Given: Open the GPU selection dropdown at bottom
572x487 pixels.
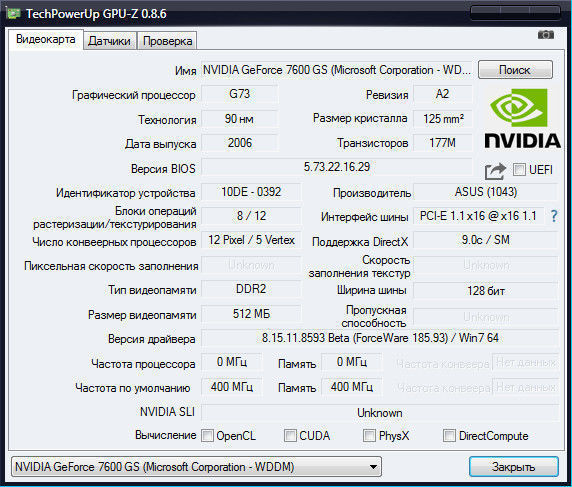Looking at the screenshot, I should tap(197, 467).
